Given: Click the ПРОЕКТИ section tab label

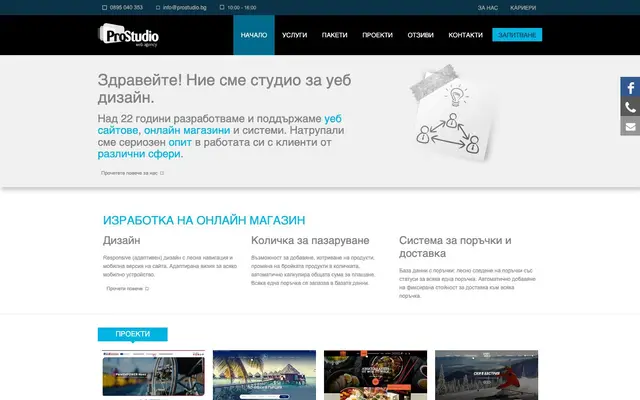Looking at the screenshot, I should (x=133, y=334).
